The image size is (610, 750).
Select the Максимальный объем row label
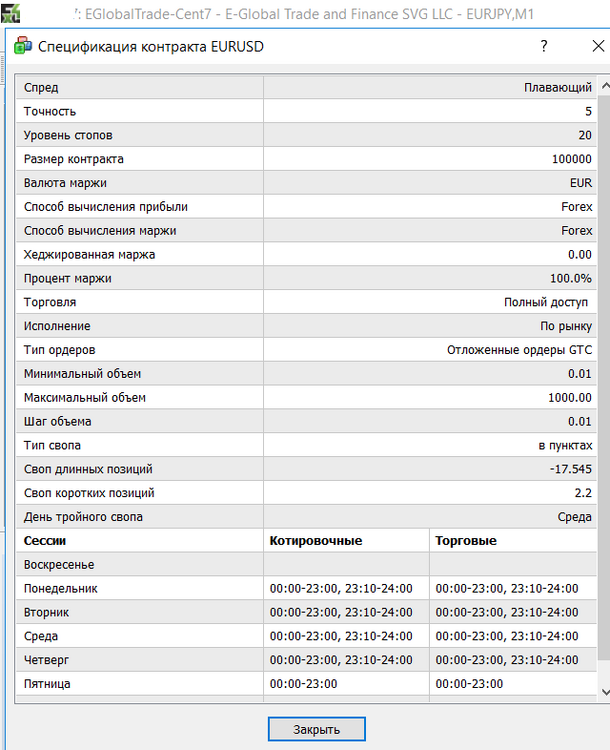(x=85, y=398)
